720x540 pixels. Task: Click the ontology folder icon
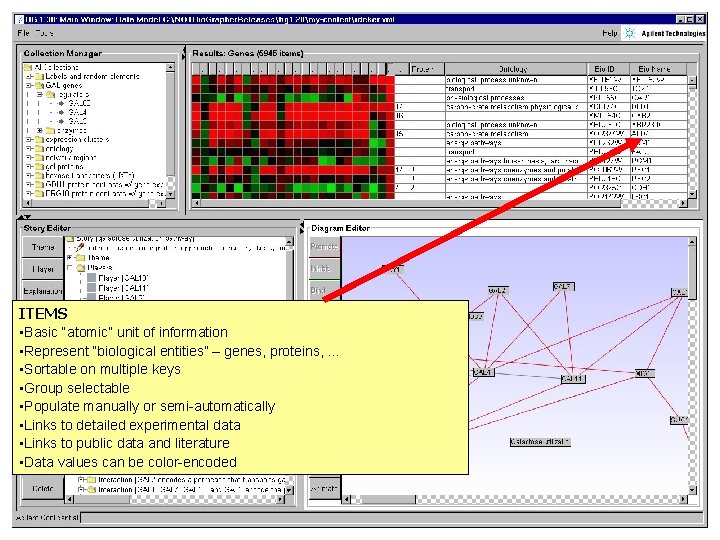point(39,149)
